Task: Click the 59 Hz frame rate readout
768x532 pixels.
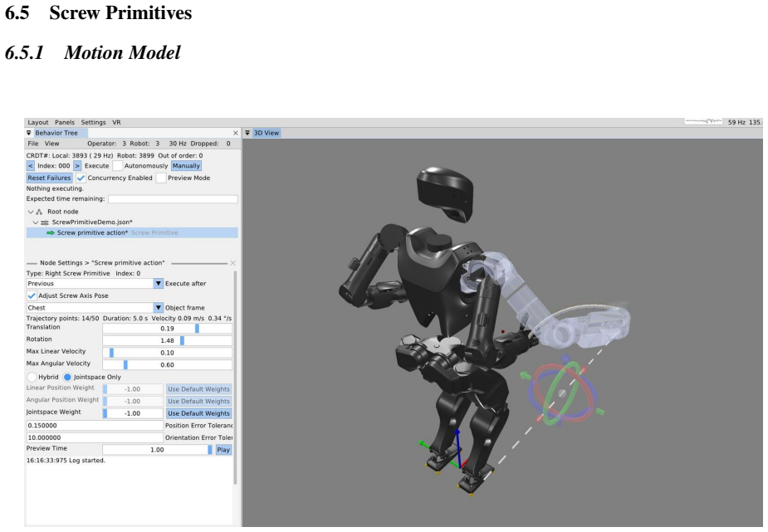Action: click(x=736, y=122)
